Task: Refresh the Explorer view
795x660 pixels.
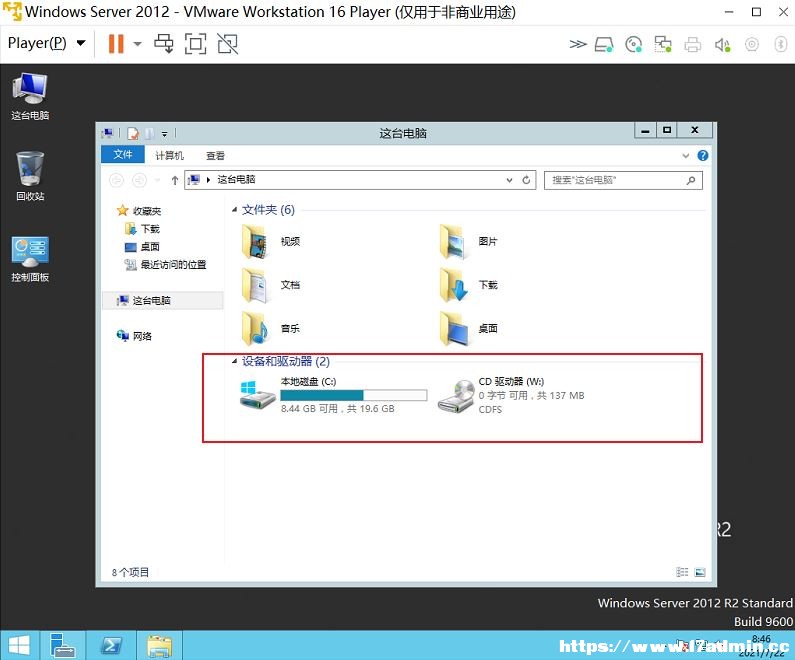Action: (x=526, y=180)
